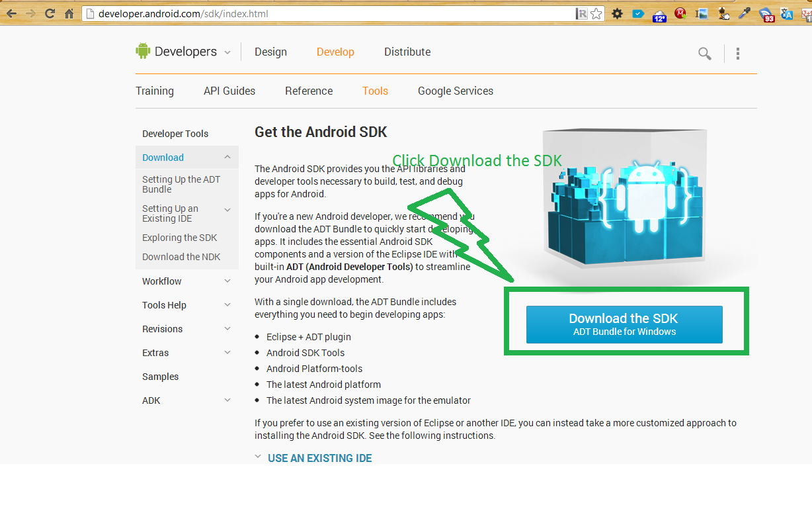Click the Google +1 extension icon

pos(805,15)
